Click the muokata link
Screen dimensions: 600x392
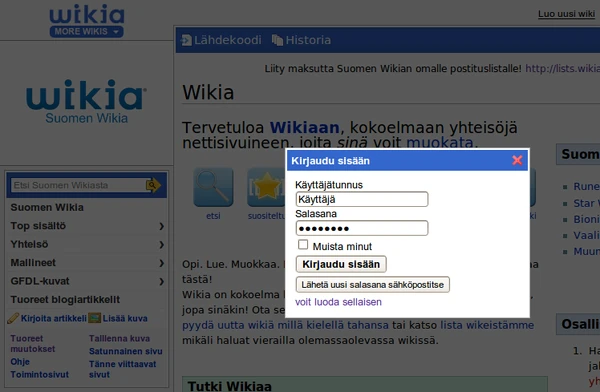440,142
